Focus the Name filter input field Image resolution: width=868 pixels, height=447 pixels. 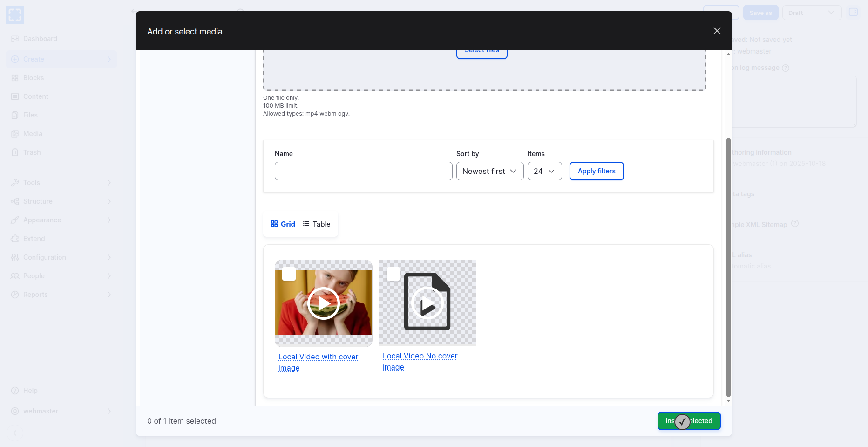pos(364,171)
